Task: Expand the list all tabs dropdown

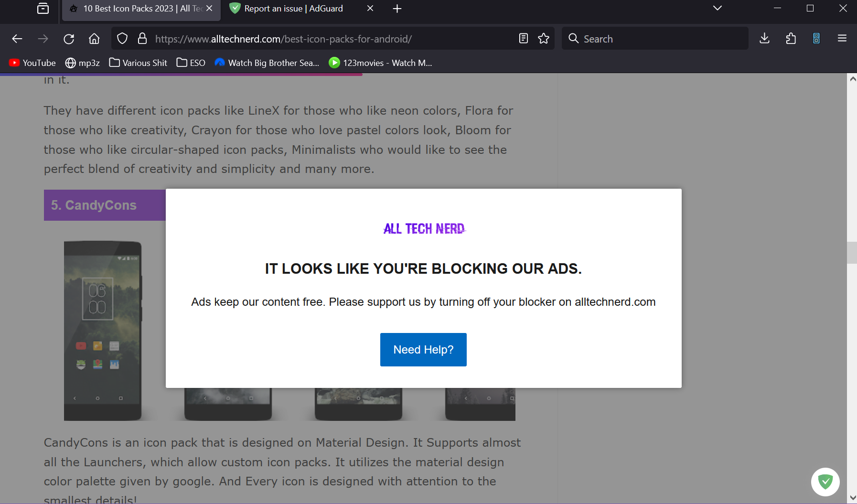Action: (x=717, y=9)
